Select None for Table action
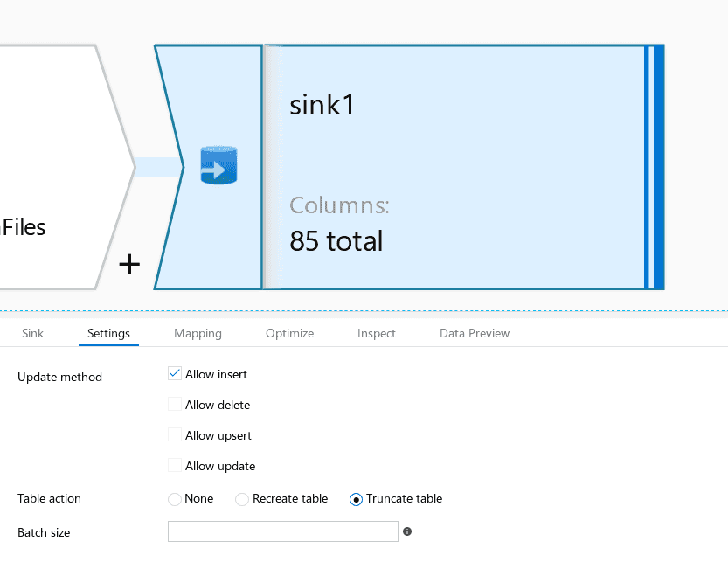The image size is (728, 562). [x=175, y=499]
